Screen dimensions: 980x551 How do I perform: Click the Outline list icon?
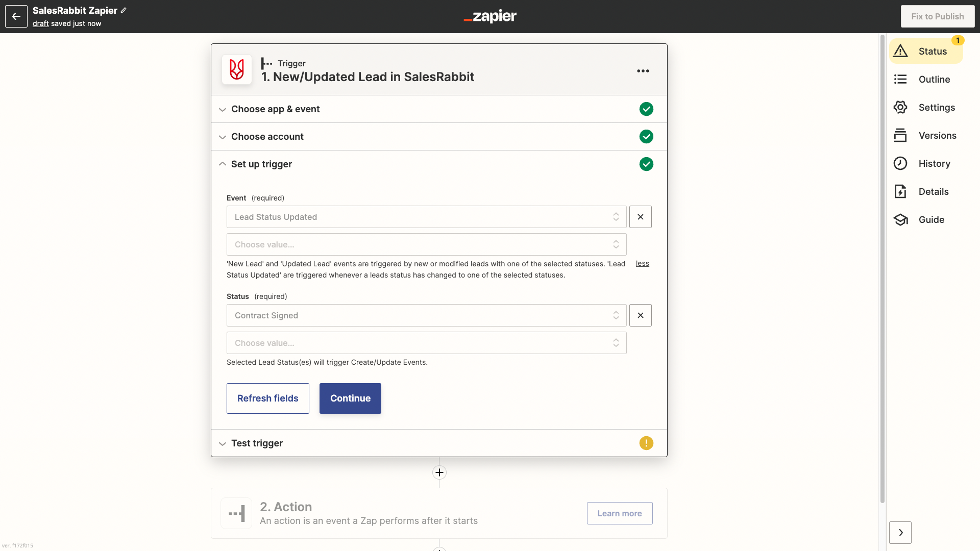point(900,79)
